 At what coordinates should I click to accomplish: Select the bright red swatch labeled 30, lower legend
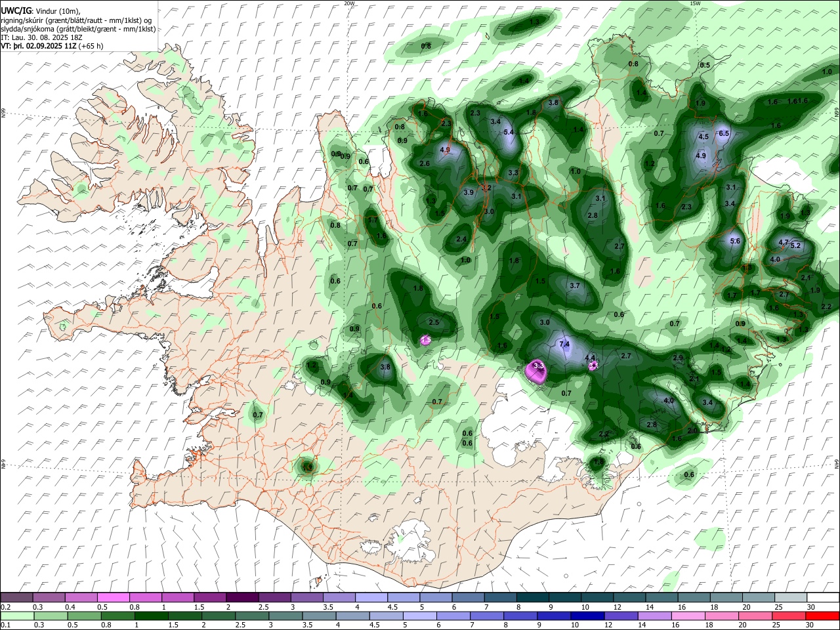tap(823, 616)
